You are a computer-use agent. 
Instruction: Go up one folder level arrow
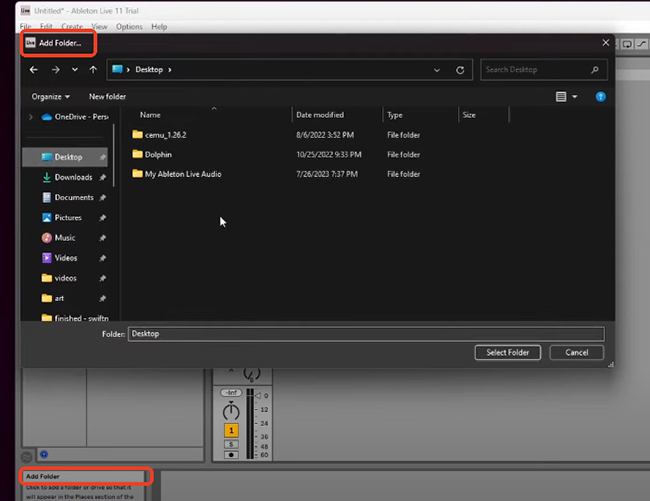[x=93, y=70]
